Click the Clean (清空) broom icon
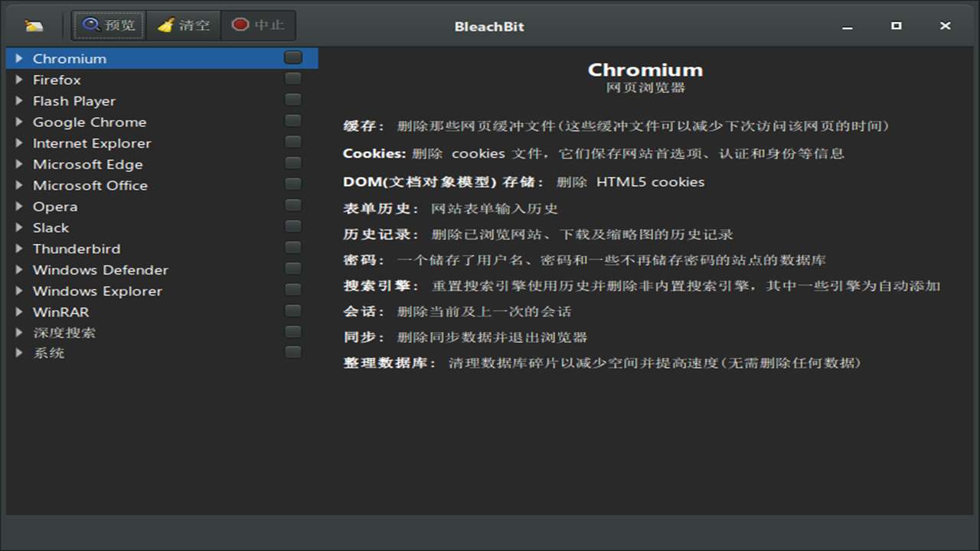 (x=165, y=24)
